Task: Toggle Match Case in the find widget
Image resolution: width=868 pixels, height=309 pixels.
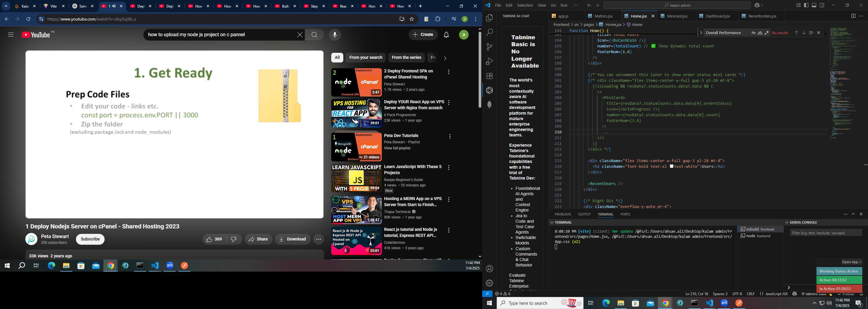Action: pyautogui.click(x=753, y=33)
